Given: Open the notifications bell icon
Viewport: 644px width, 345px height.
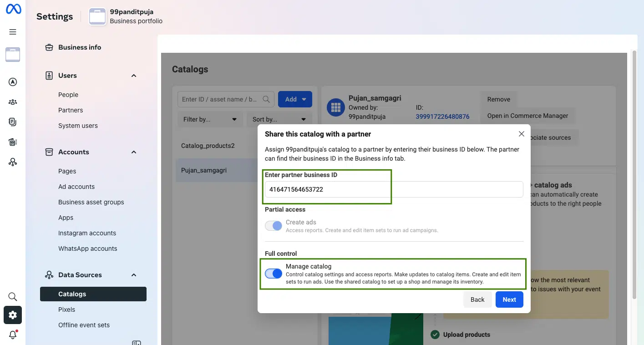Looking at the screenshot, I should (x=13, y=335).
